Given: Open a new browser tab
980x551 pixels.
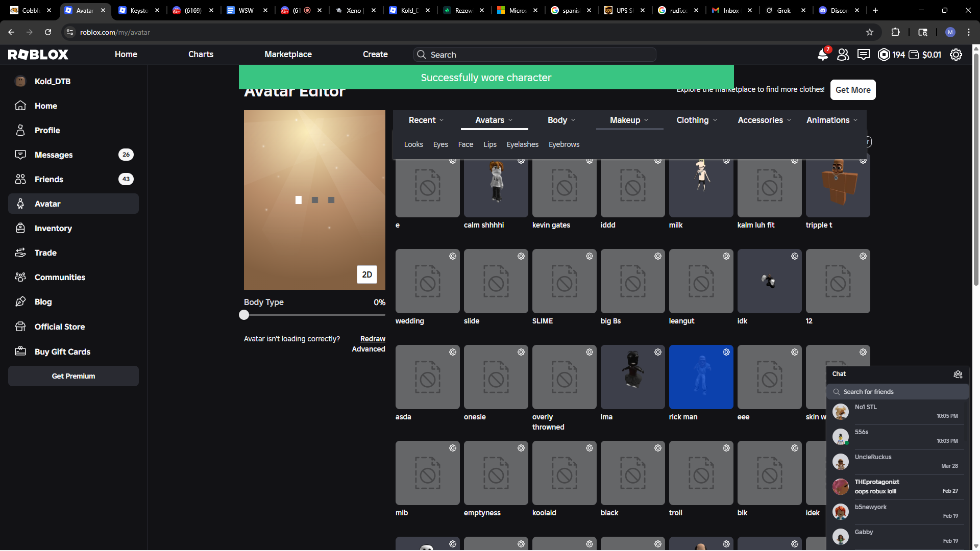Looking at the screenshot, I should (x=875, y=10).
